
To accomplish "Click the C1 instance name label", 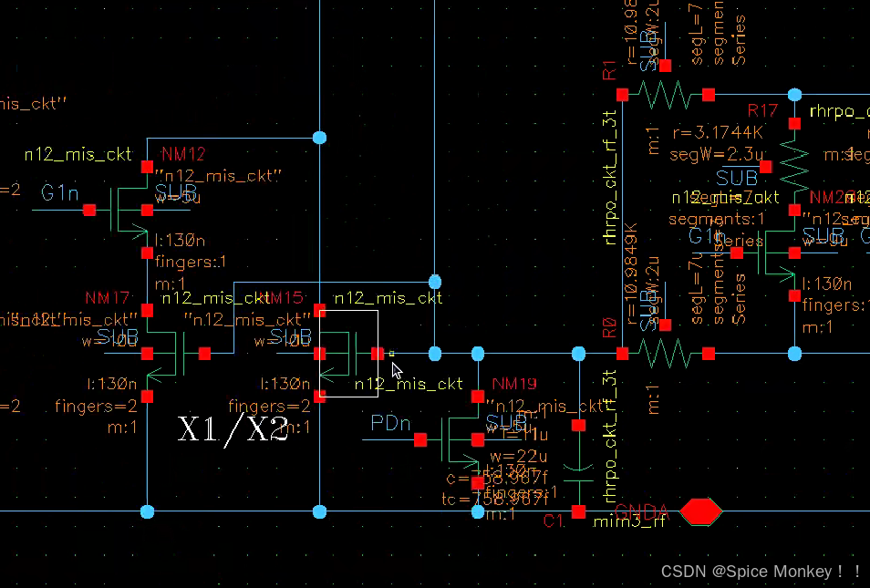I will [x=554, y=521].
